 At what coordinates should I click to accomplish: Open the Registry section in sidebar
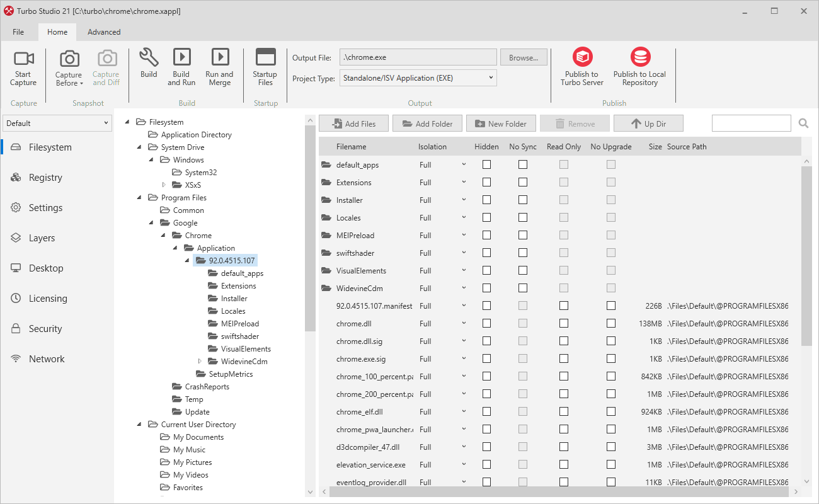(x=45, y=178)
